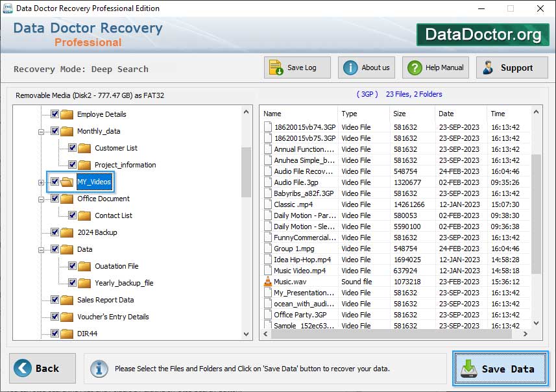
Task: Click the Contact List folder icon
Action: click(x=84, y=215)
